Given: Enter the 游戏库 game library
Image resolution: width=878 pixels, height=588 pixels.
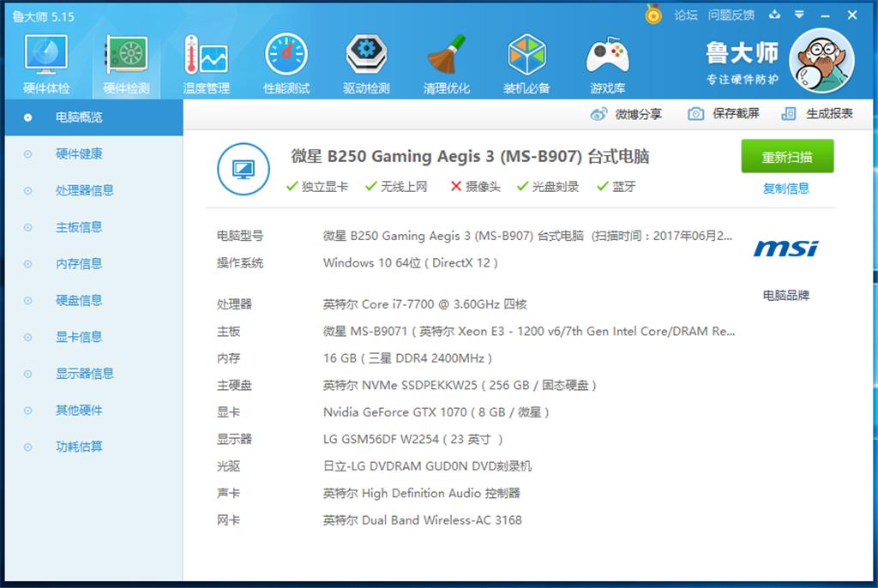Looking at the screenshot, I should point(607,60).
